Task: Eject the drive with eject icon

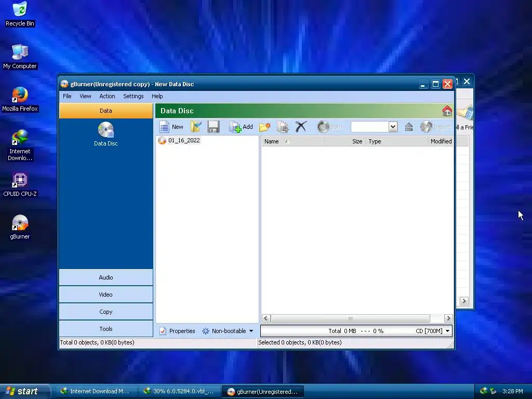Action: (x=409, y=127)
